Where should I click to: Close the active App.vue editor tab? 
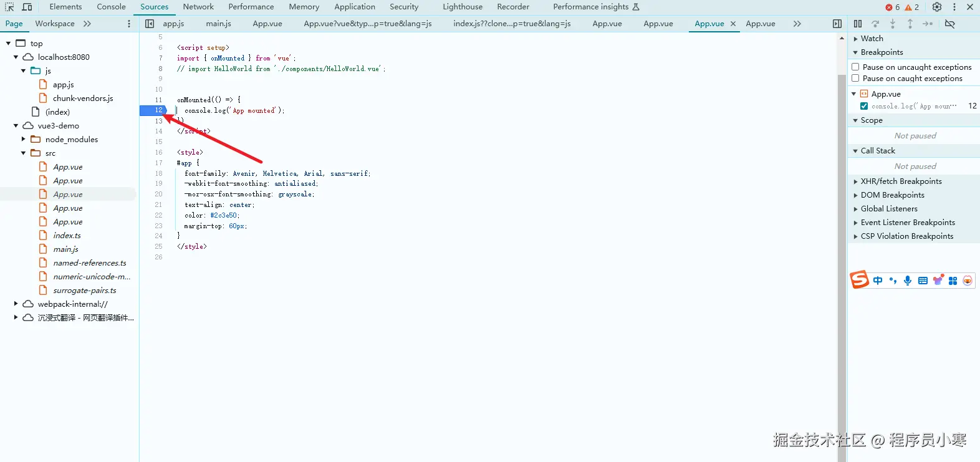coord(733,24)
